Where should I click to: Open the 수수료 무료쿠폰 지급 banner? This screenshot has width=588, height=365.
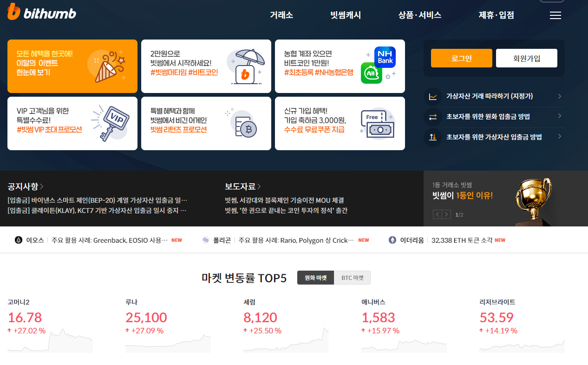pyautogui.click(x=340, y=123)
